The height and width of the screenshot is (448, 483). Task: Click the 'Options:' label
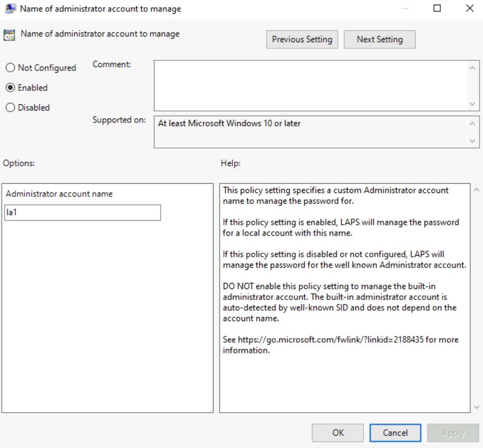click(x=19, y=163)
